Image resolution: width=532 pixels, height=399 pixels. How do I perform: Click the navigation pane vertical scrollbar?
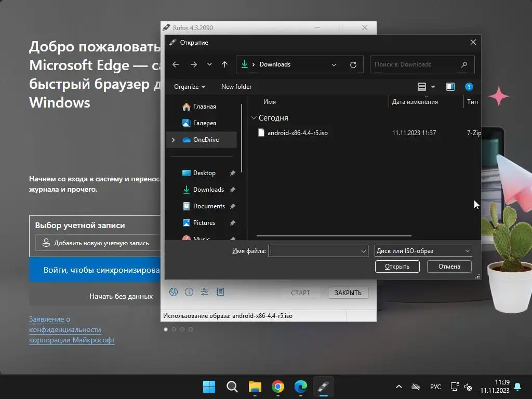click(x=242, y=138)
